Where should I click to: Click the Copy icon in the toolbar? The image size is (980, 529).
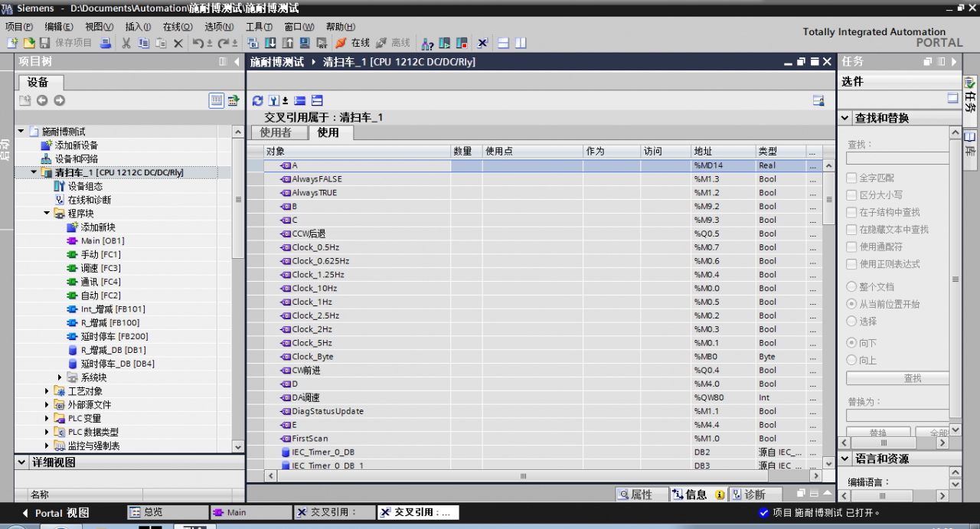(x=143, y=43)
